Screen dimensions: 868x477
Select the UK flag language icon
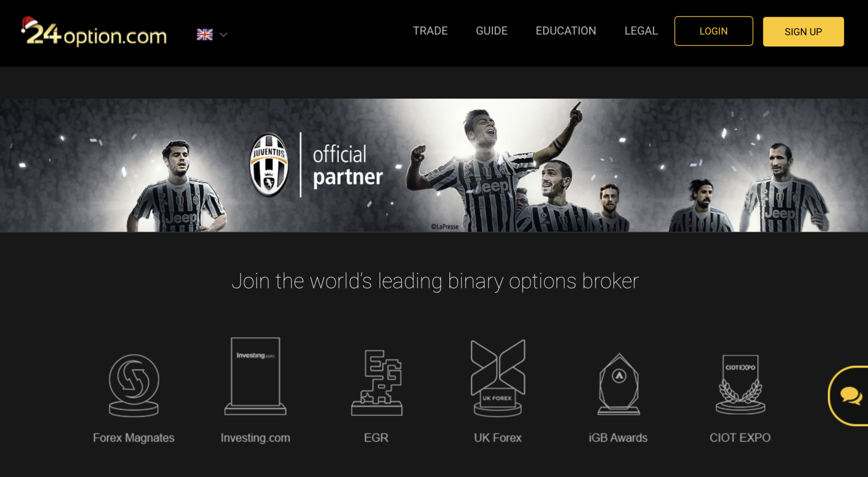click(205, 35)
